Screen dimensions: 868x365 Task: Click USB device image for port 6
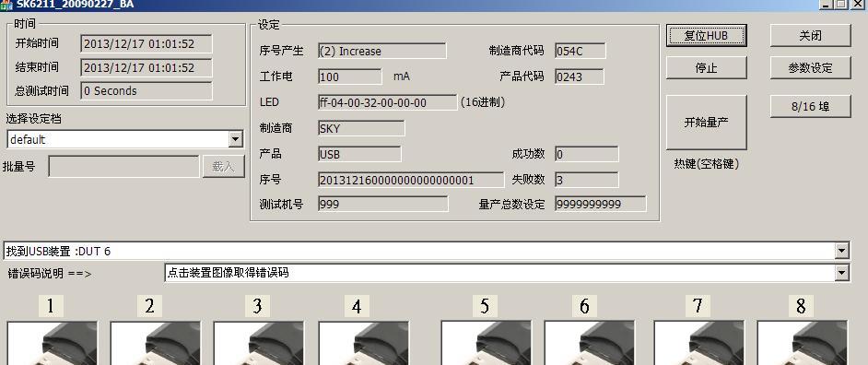click(589, 343)
